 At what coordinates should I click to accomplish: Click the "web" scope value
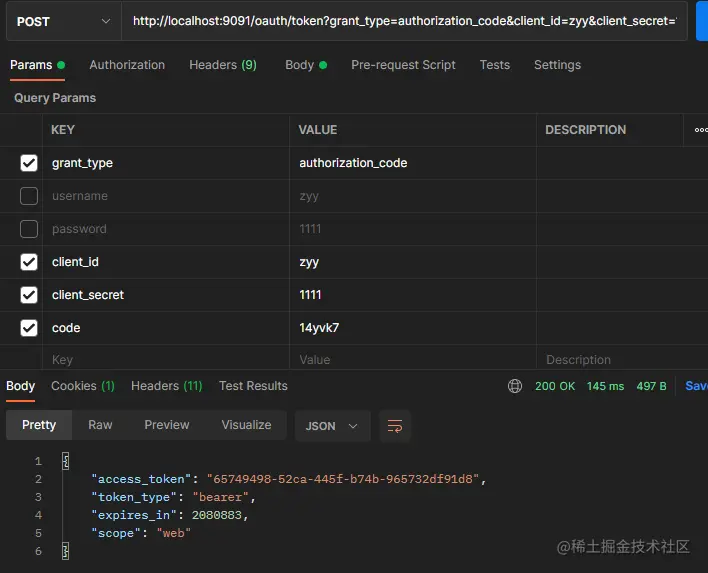coord(174,533)
